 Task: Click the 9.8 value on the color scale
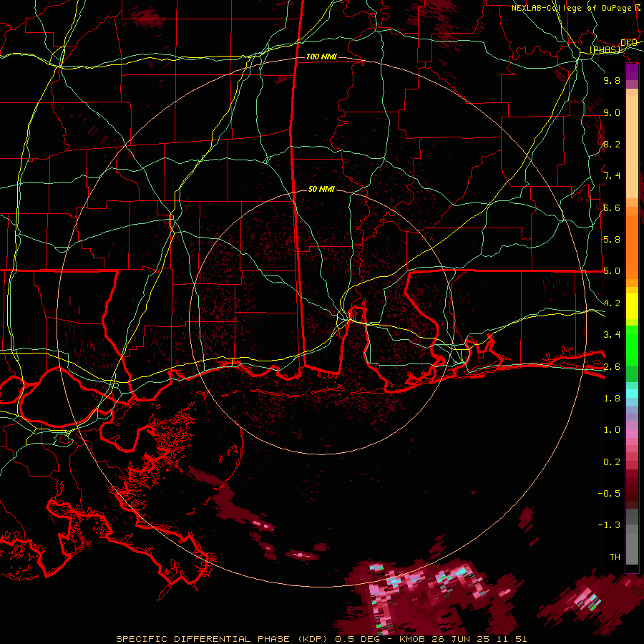612,80
